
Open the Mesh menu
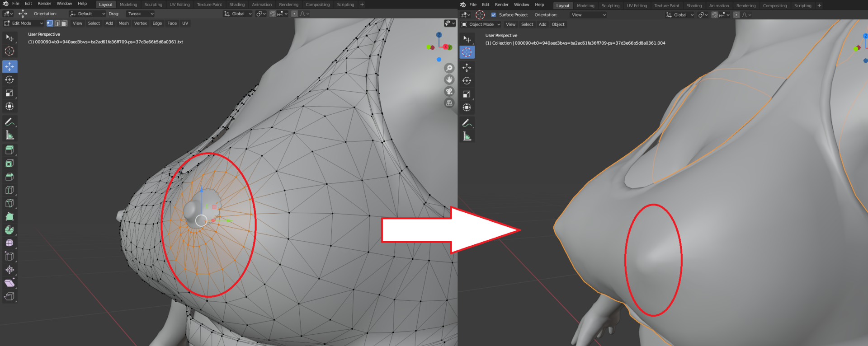coord(123,23)
